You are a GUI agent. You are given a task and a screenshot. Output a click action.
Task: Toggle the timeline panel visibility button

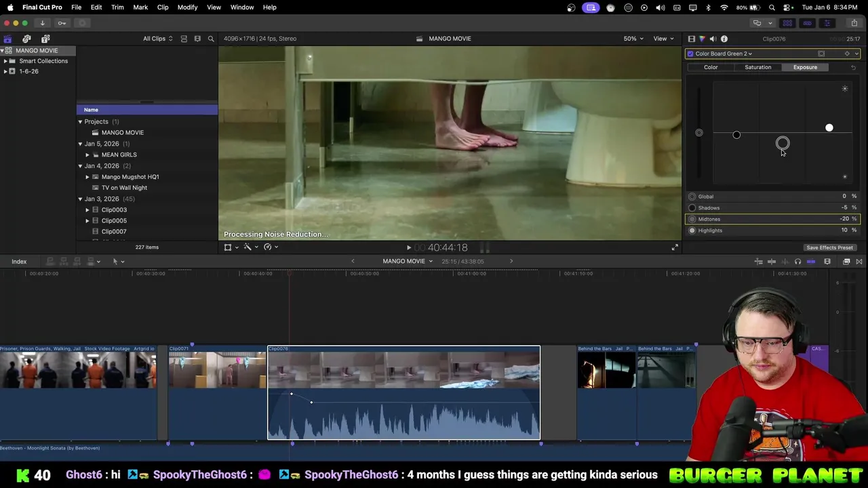[x=807, y=23]
